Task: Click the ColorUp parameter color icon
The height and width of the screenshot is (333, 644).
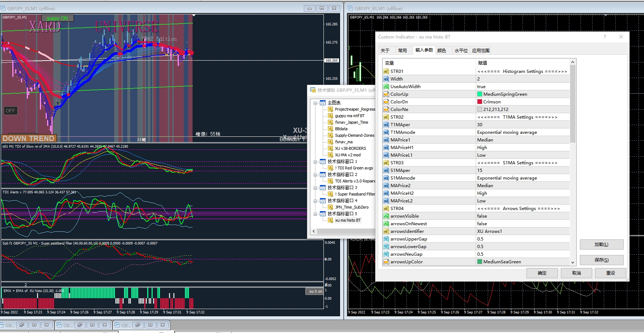Action: 386,94
